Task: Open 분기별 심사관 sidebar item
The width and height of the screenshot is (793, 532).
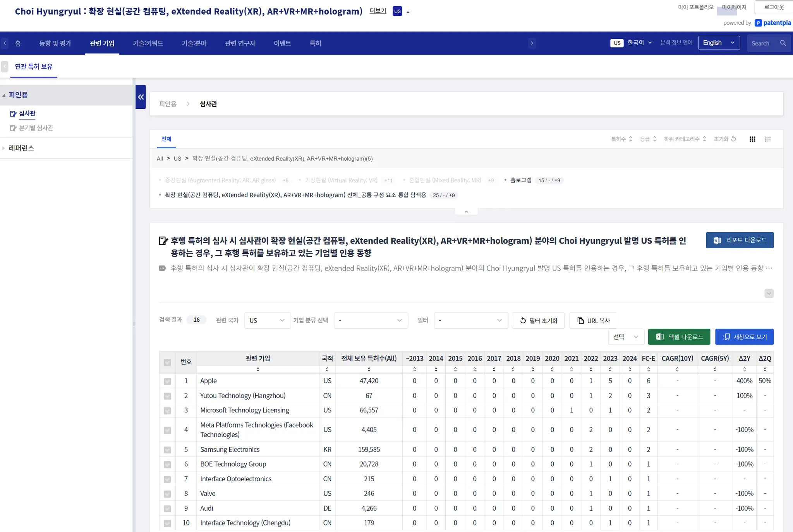Action: coord(36,128)
